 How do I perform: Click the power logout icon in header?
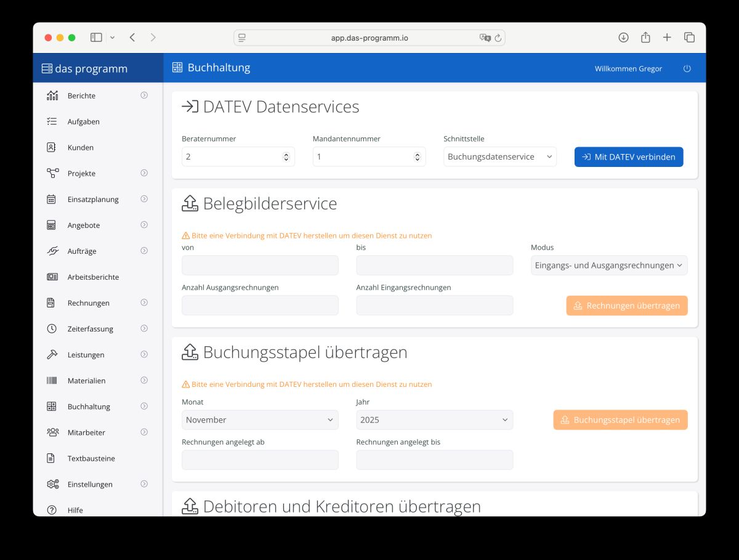687,69
